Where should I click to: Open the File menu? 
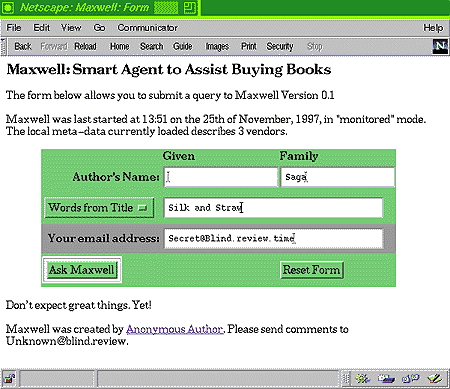14,28
